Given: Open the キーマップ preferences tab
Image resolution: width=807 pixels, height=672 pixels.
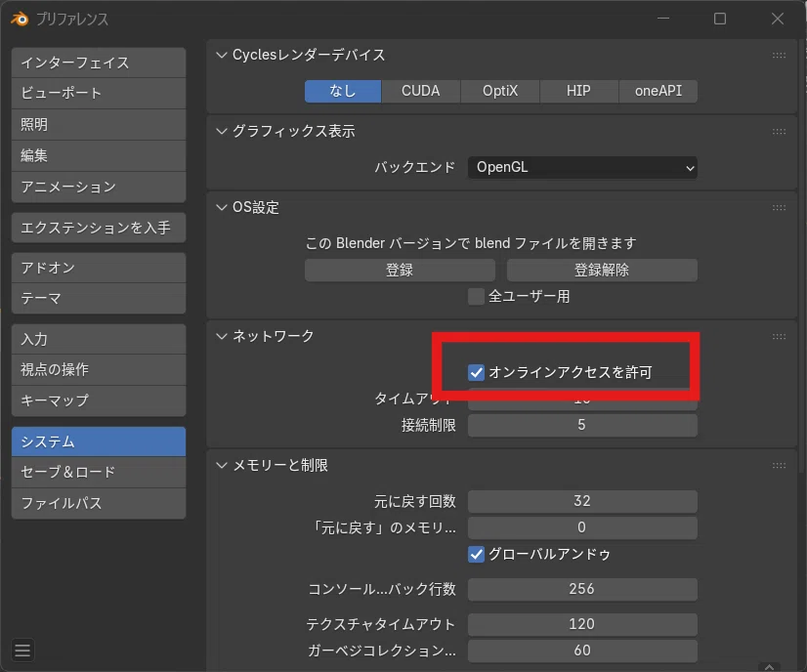Looking at the screenshot, I should click(x=99, y=400).
